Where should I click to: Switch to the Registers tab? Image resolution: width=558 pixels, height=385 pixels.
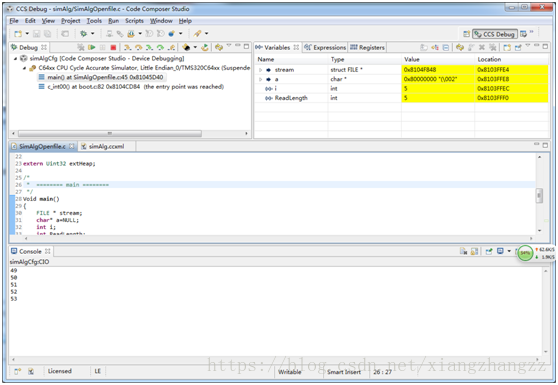[367, 47]
